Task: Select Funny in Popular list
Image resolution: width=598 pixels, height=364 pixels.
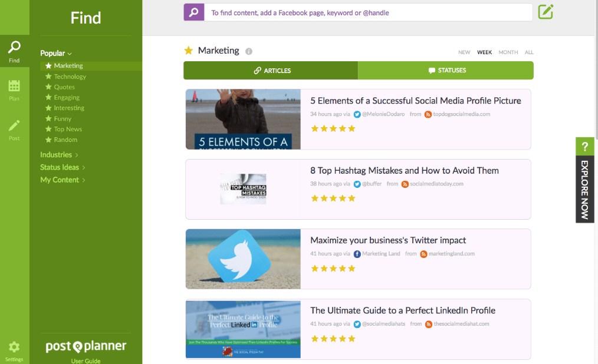Action: (x=63, y=119)
